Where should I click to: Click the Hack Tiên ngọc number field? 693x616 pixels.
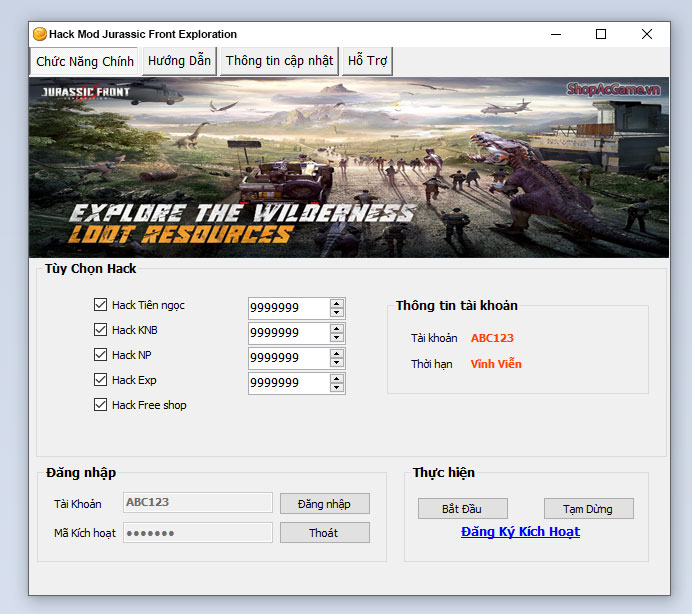(x=289, y=308)
